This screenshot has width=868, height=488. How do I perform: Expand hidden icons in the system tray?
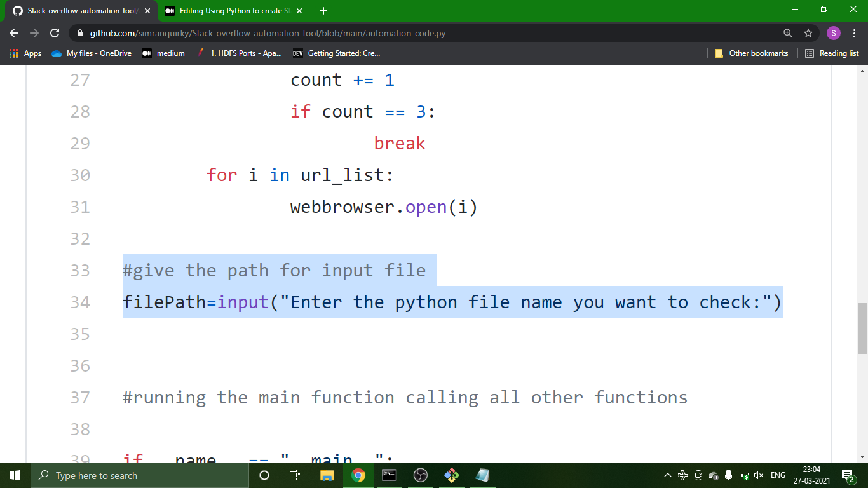667,475
